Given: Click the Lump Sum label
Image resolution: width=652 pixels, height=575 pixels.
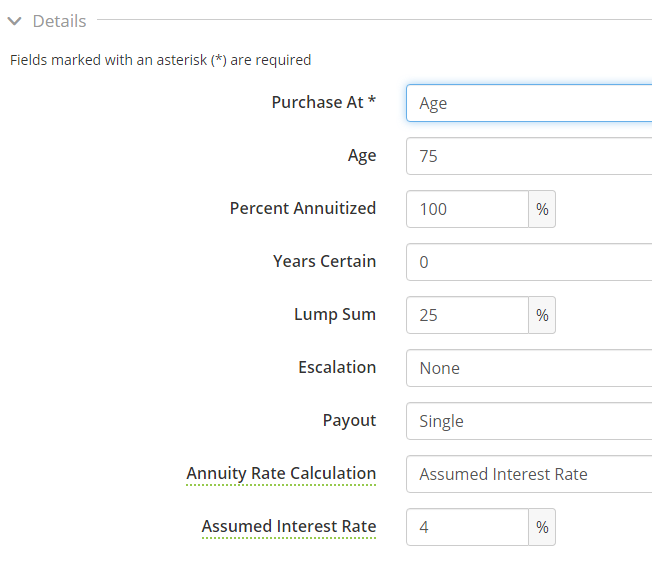Looking at the screenshot, I should pyautogui.click(x=335, y=314).
